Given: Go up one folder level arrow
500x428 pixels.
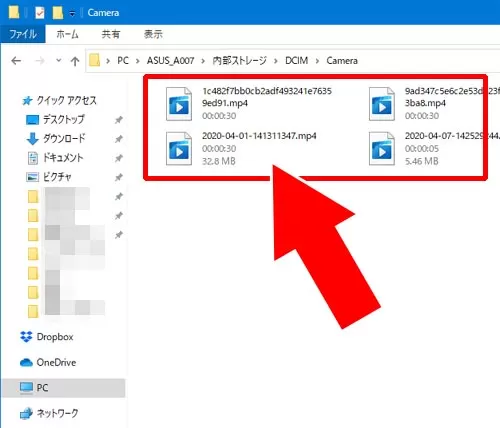Looking at the screenshot, I should point(75,61).
